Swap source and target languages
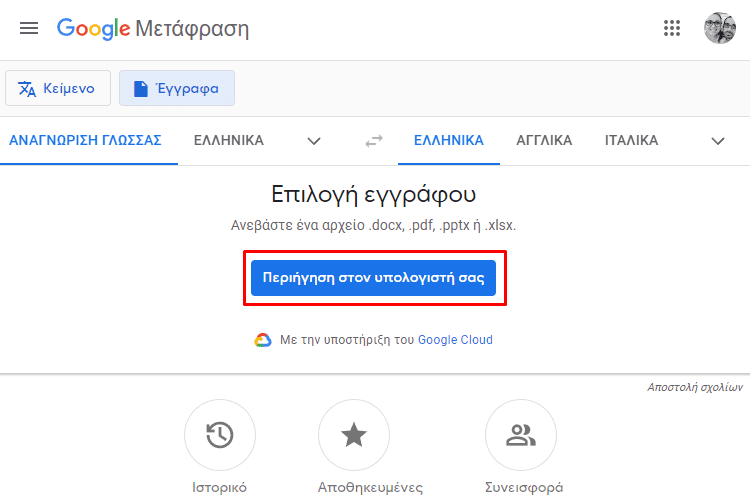The height and width of the screenshot is (500, 750). click(374, 141)
